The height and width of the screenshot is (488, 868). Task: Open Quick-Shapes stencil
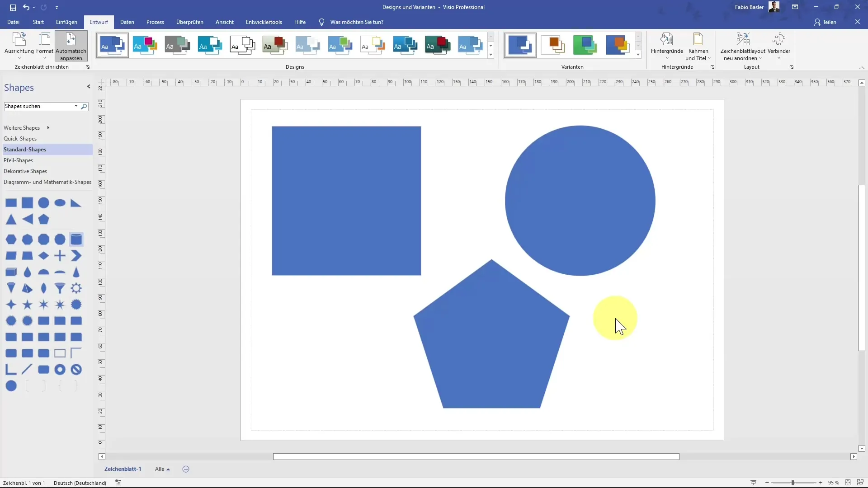pos(20,139)
